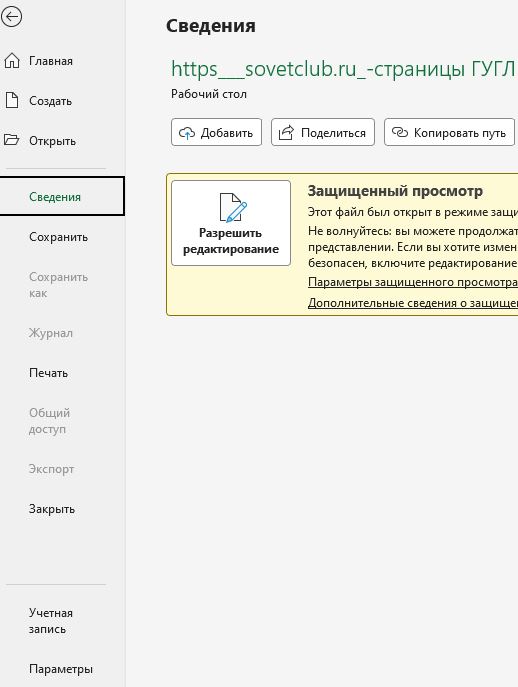The image size is (518, 687).
Task: Choose Сохранить in the sidebar
Action: point(58,237)
